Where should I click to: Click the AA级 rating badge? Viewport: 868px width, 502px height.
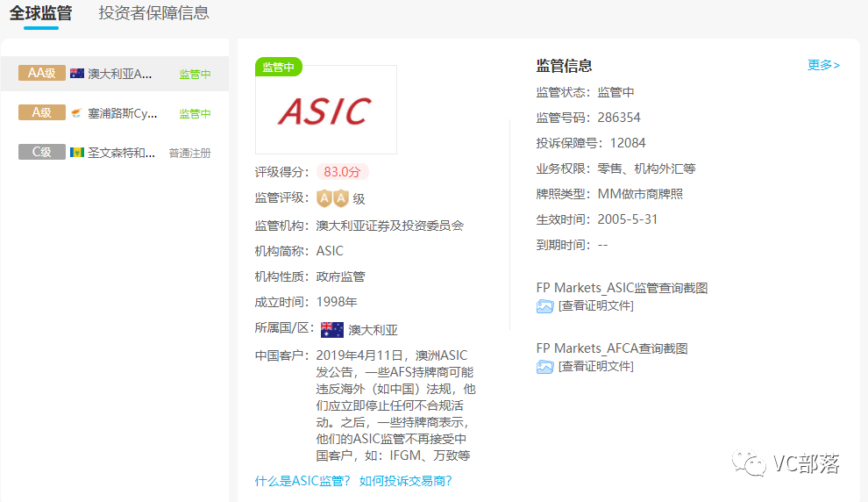pos(41,73)
